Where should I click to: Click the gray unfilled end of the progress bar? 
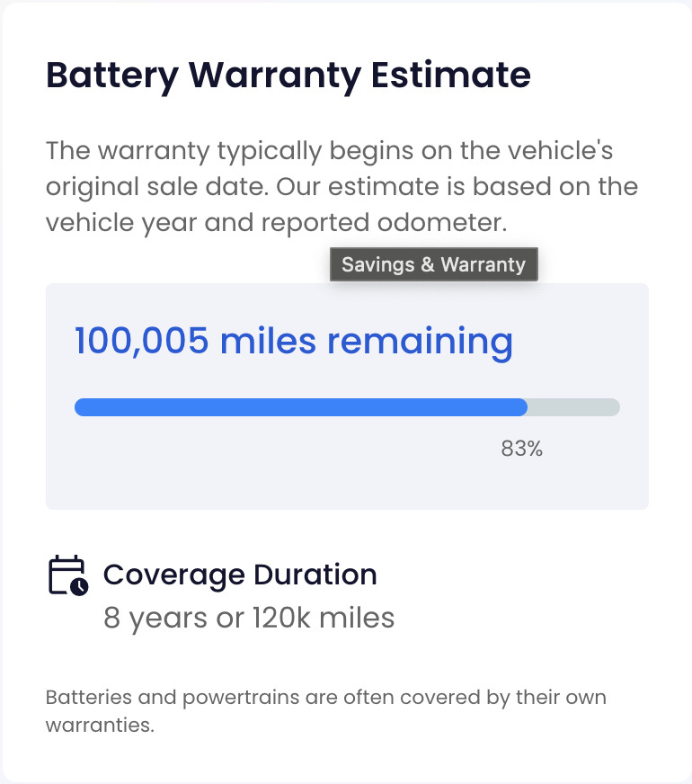coord(575,407)
